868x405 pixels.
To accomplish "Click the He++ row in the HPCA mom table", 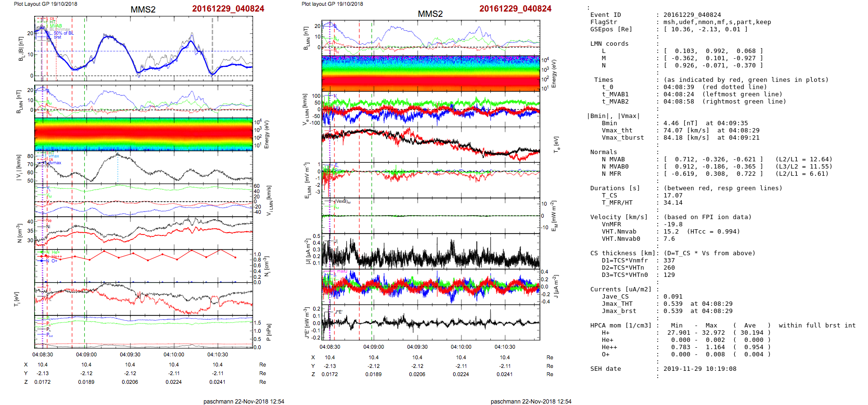I will (609, 347).
